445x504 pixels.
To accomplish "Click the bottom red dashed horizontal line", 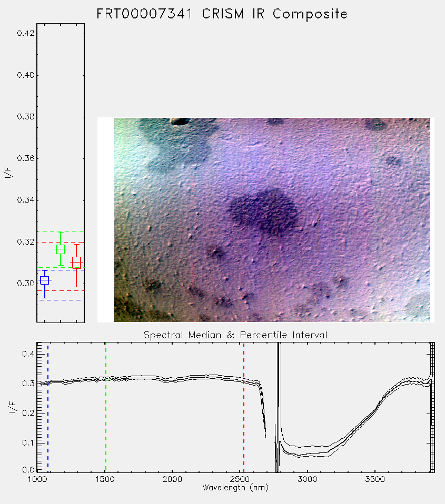I will [61, 290].
